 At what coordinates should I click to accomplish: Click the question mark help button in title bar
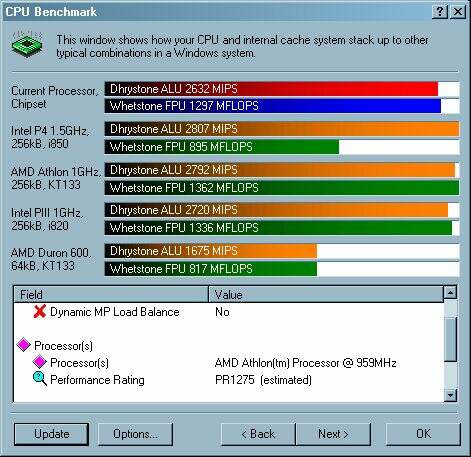440,12
